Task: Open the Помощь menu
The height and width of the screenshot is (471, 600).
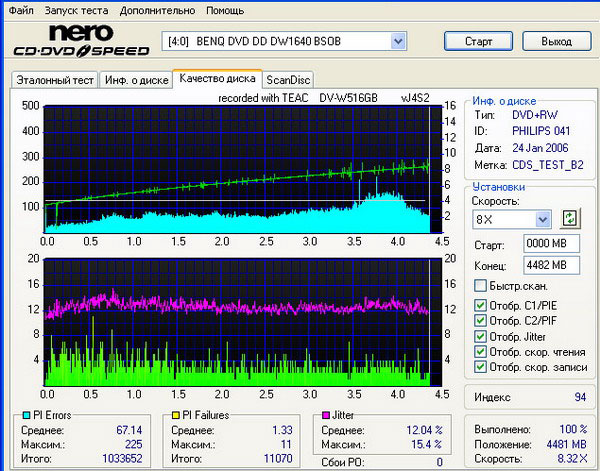Action: (x=225, y=10)
